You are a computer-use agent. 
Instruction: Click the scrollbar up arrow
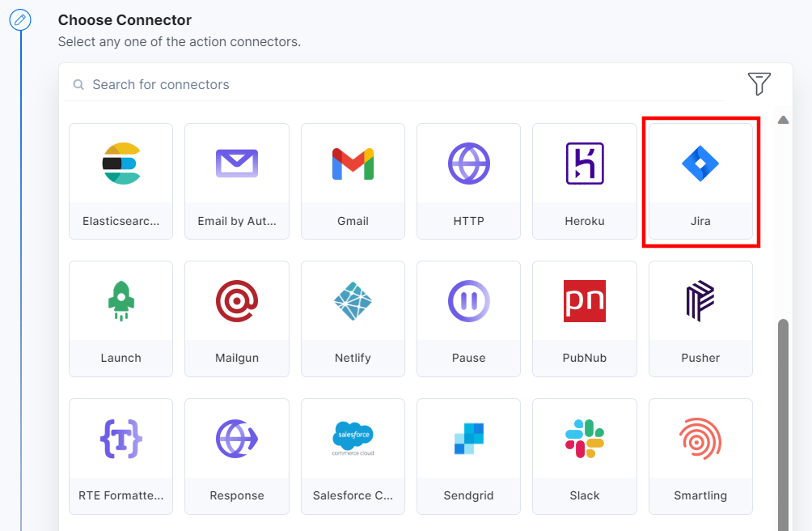(783, 120)
